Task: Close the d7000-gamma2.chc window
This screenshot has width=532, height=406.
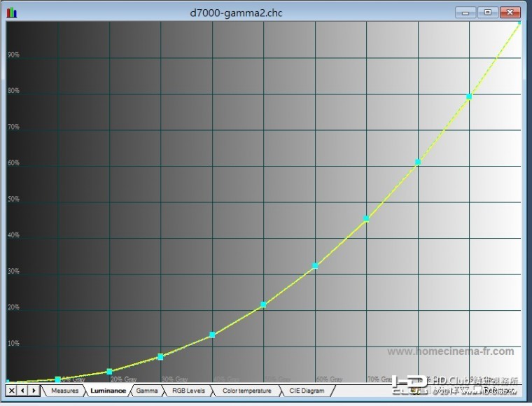Action: click(x=510, y=13)
